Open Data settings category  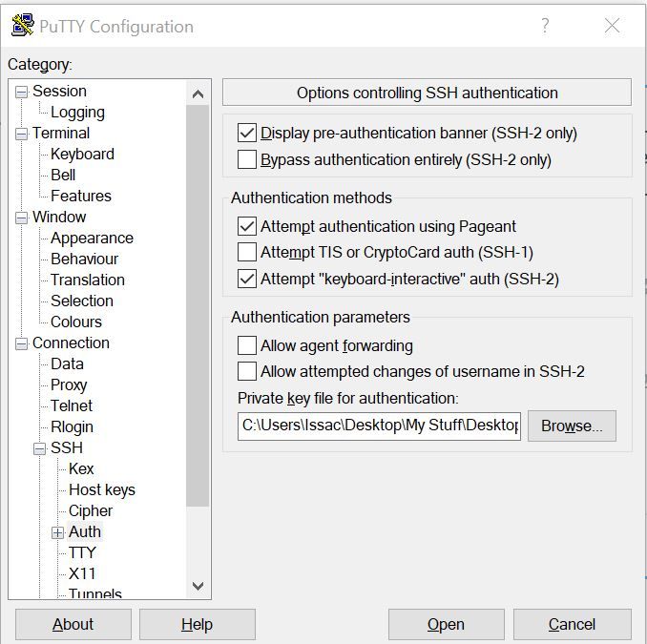[67, 364]
